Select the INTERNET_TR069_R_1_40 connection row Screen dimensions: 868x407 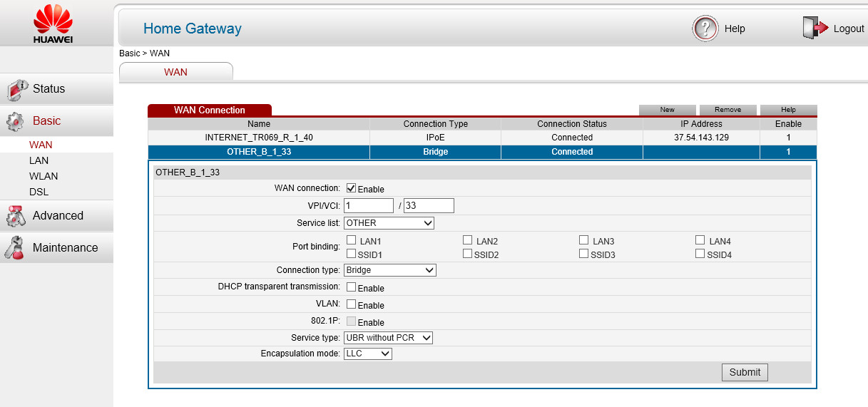482,138
